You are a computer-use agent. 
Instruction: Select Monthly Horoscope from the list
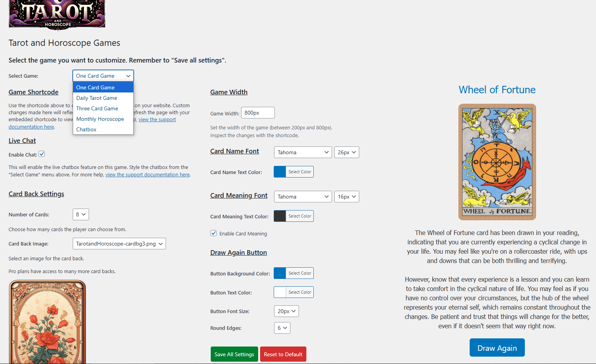pos(103,119)
